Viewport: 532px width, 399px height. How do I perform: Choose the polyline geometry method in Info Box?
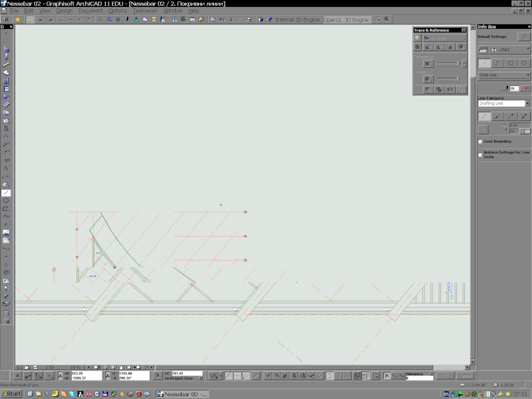tap(497, 63)
